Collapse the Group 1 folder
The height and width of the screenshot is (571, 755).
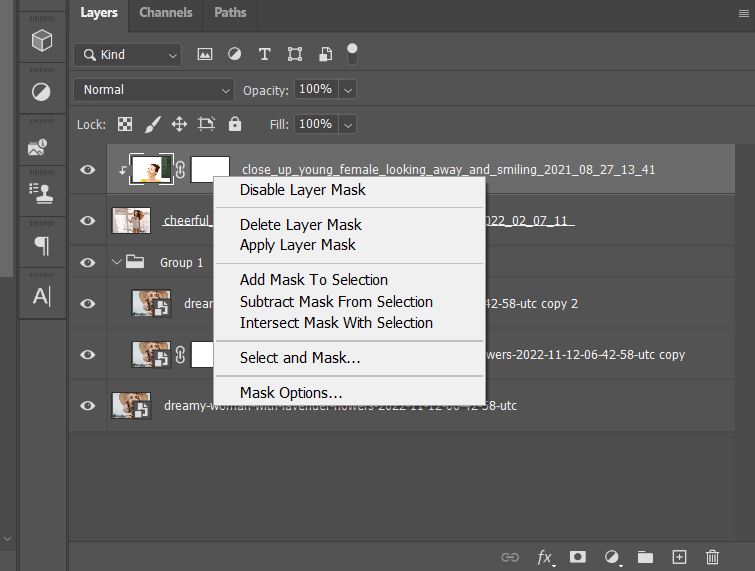[x=116, y=262]
